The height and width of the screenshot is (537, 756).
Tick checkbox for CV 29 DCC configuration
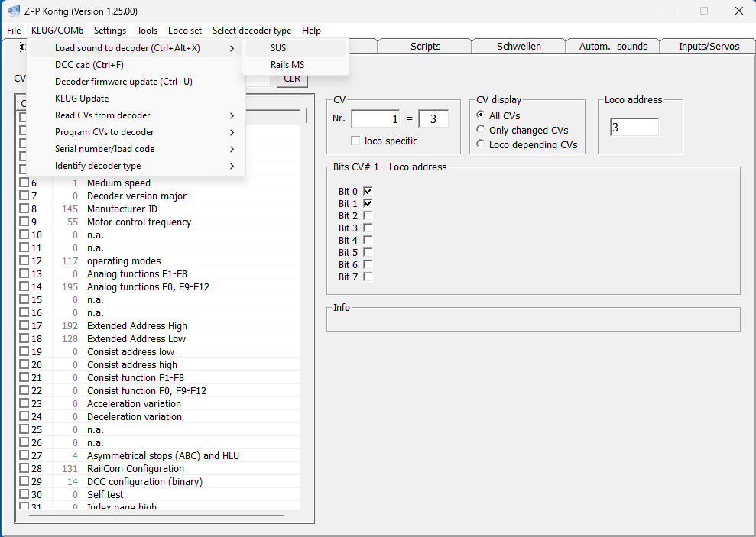(24, 482)
